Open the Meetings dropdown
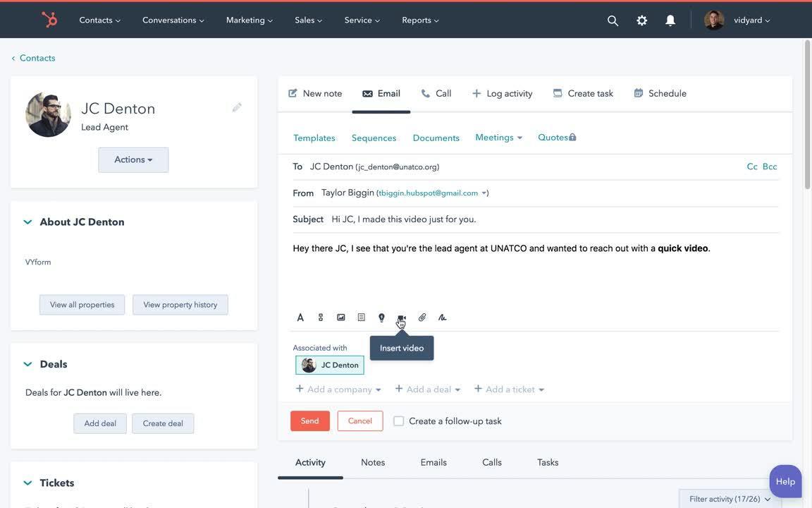 coord(499,138)
